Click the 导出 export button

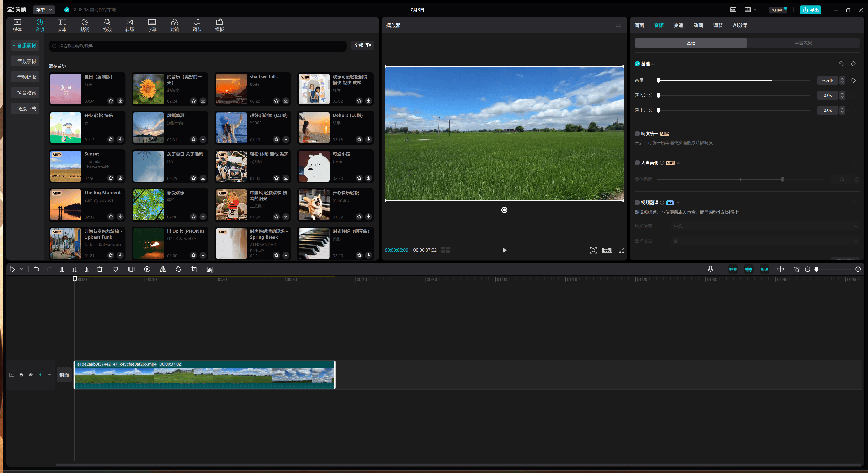click(810, 10)
